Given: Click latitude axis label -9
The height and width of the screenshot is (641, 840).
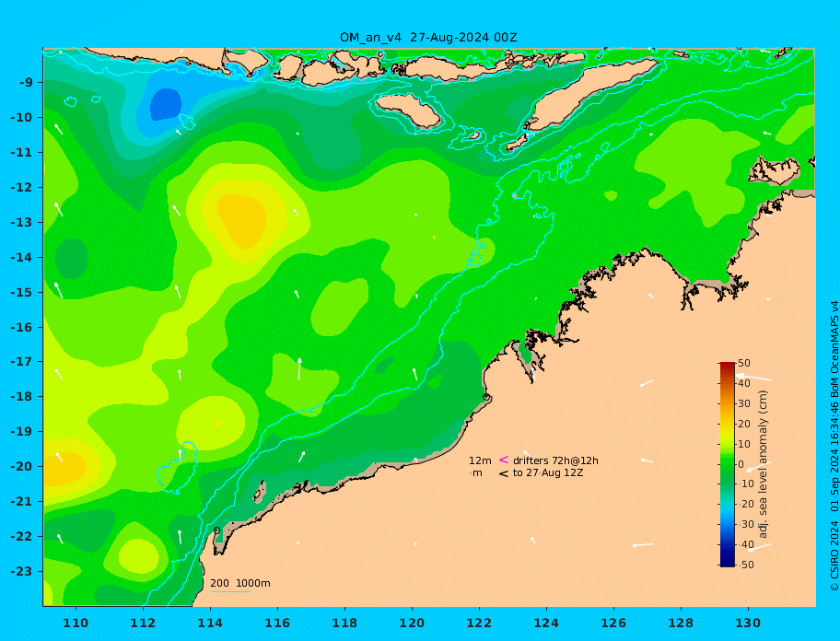Looking at the screenshot, I should 27,83.
